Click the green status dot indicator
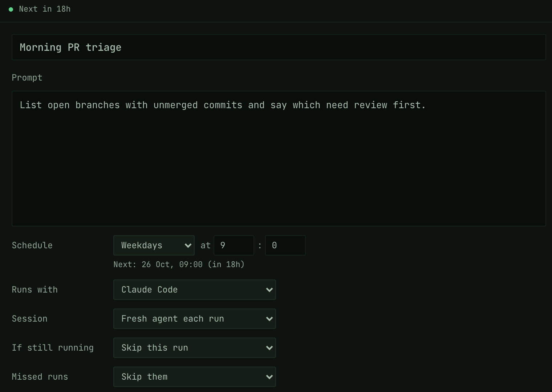This screenshot has width=552, height=392. point(11,9)
